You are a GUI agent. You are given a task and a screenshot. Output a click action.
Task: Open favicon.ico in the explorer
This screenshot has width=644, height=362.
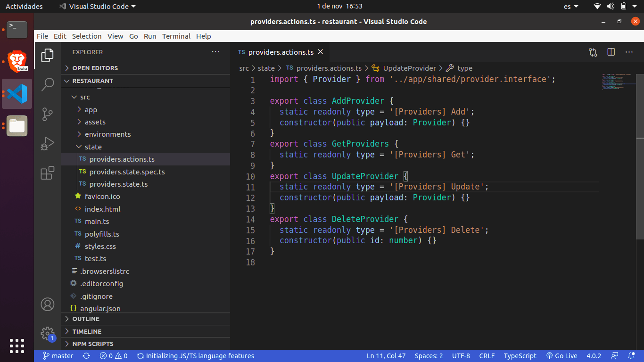[146, 197]
